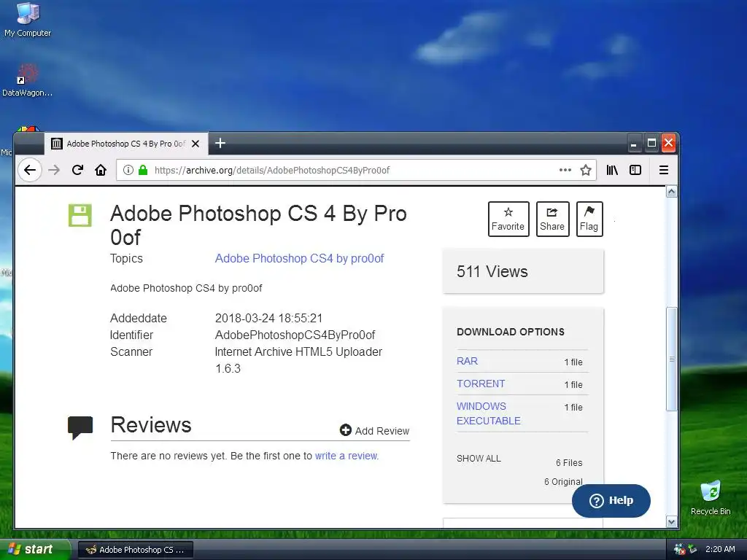Open the Windows start menu
Screen dimensions: 747x560
click(x=34, y=550)
